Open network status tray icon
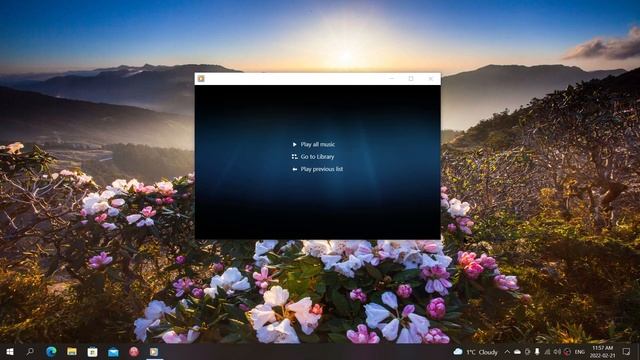Image resolution: width=640 pixels, height=360 pixels. (547, 352)
